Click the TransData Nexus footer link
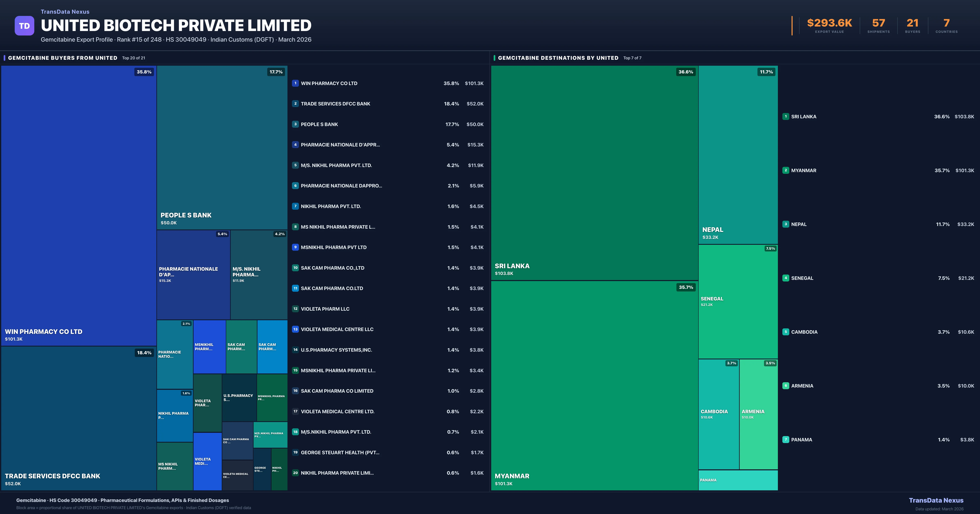Screen dimensions: 980x514 tap(936, 500)
